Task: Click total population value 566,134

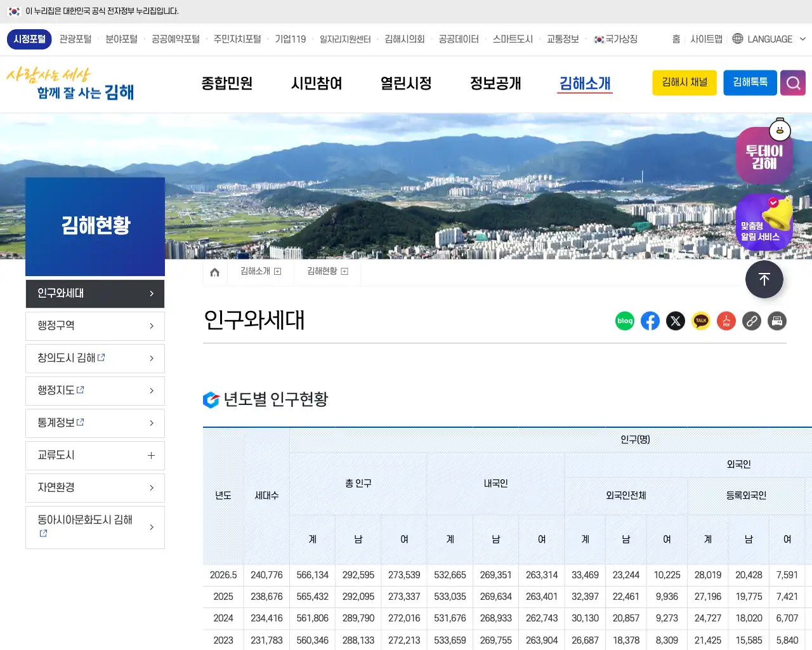Action: pyautogui.click(x=313, y=575)
